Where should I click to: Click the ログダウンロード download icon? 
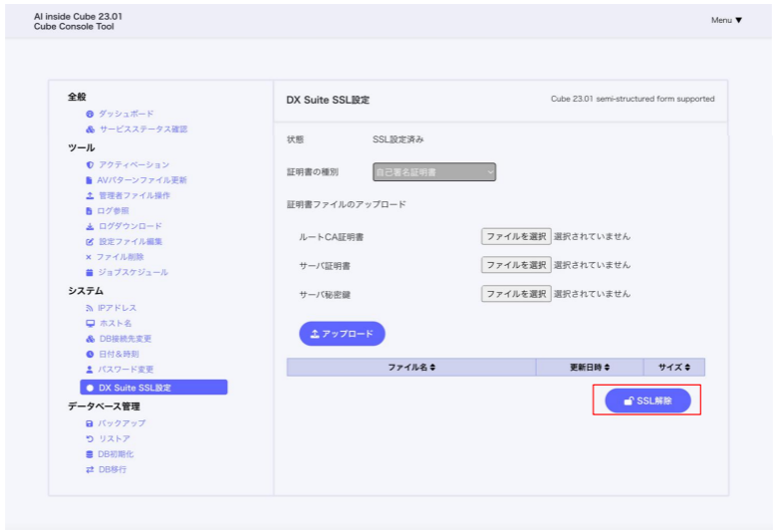pyautogui.click(x=90, y=226)
